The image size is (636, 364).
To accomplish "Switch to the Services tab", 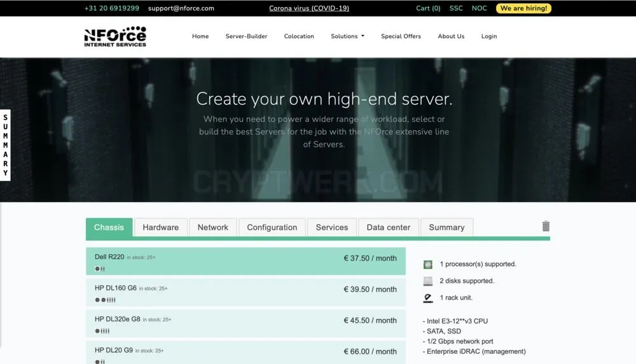I will [332, 227].
